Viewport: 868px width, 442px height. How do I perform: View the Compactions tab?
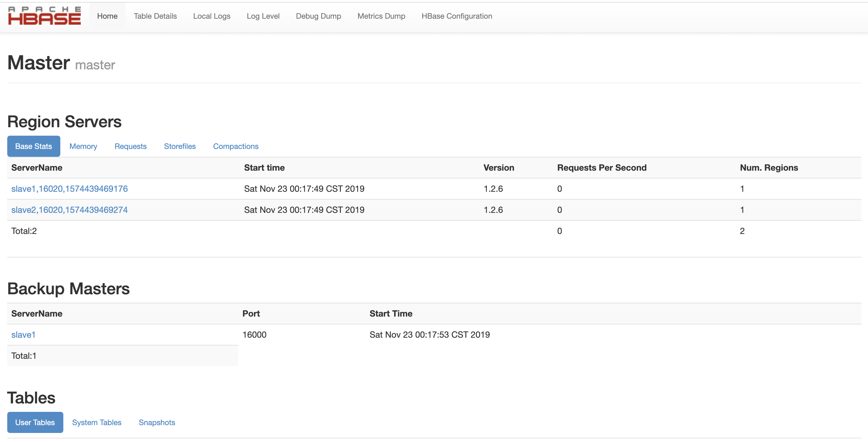[x=236, y=146]
